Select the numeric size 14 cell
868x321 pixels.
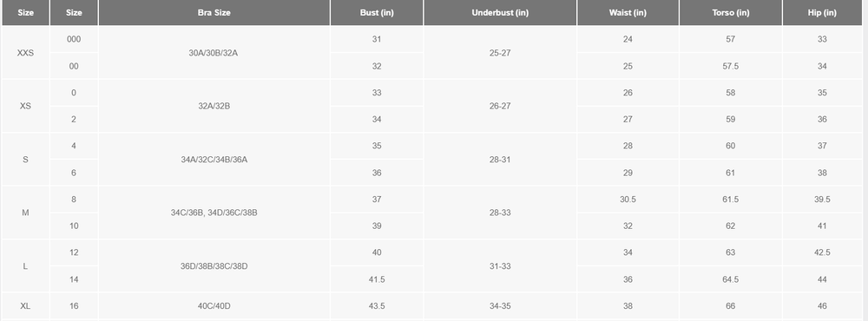click(x=74, y=279)
